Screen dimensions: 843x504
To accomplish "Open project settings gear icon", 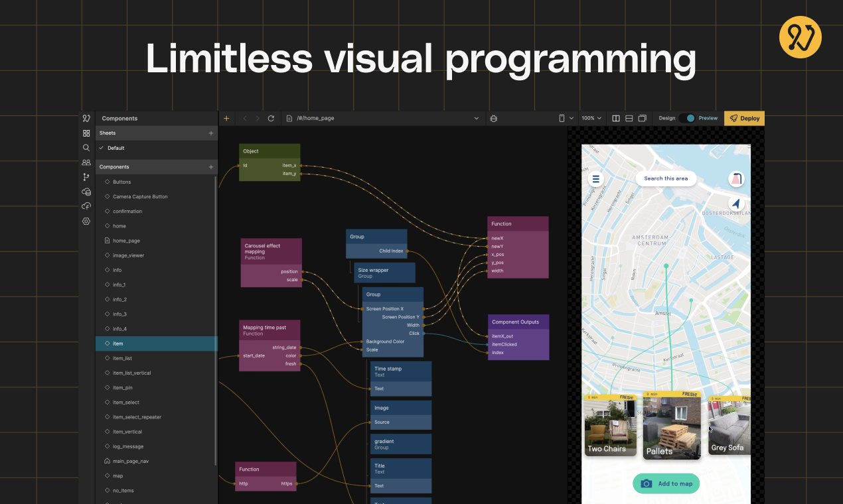I will point(86,221).
